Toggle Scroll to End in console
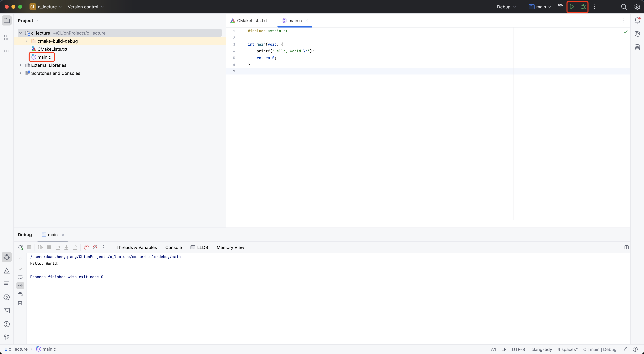 coord(20,285)
